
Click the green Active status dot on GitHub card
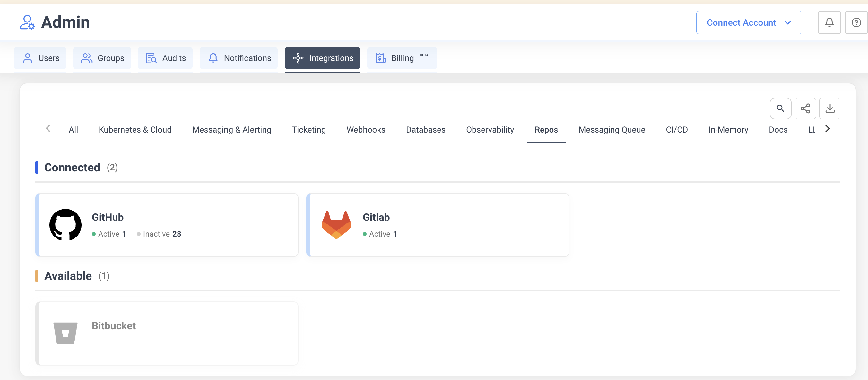click(x=94, y=234)
